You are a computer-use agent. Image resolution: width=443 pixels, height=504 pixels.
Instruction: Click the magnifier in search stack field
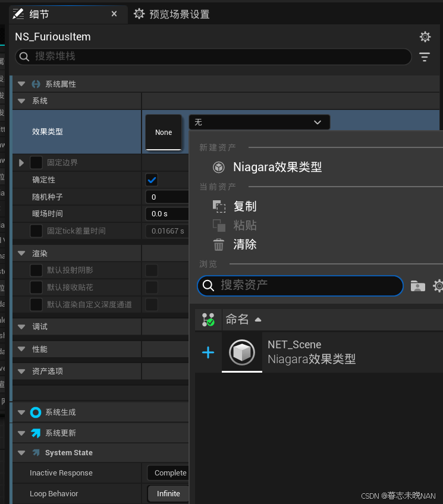coord(24,56)
